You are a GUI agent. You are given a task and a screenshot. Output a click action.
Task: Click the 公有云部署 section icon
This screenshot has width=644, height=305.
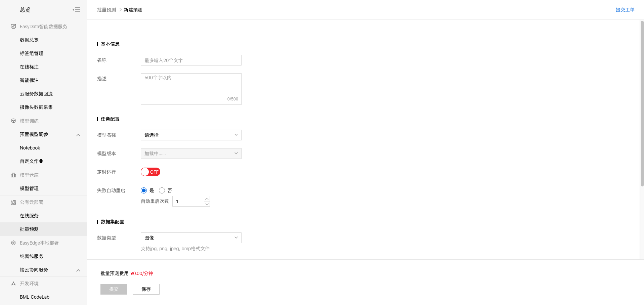13,202
